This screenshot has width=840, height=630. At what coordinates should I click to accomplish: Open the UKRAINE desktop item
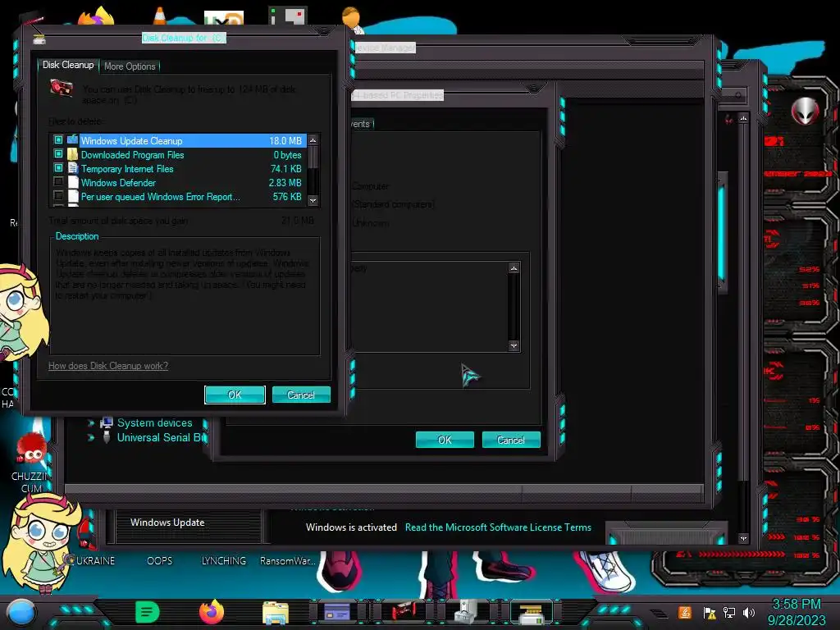[95, 561]
